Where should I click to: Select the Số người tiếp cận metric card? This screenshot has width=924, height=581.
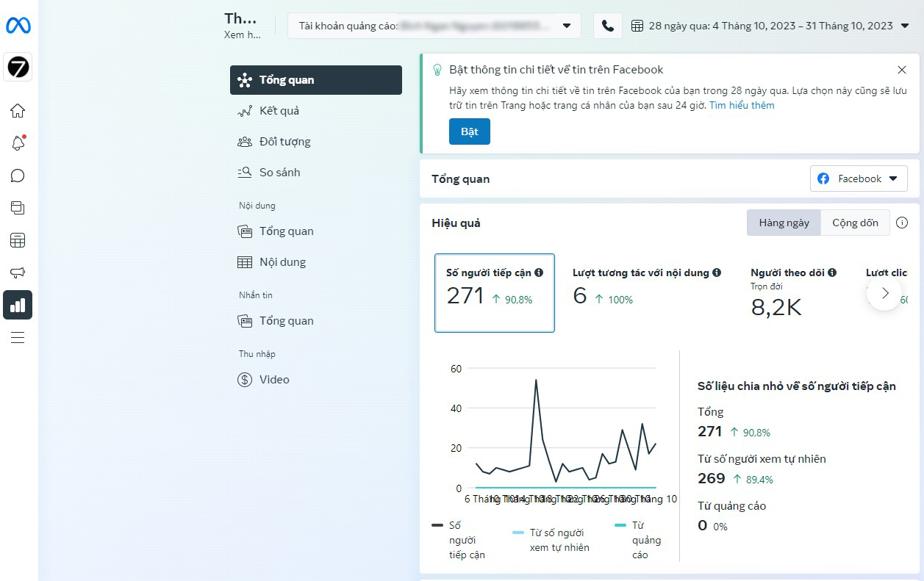tap(494, 293)
